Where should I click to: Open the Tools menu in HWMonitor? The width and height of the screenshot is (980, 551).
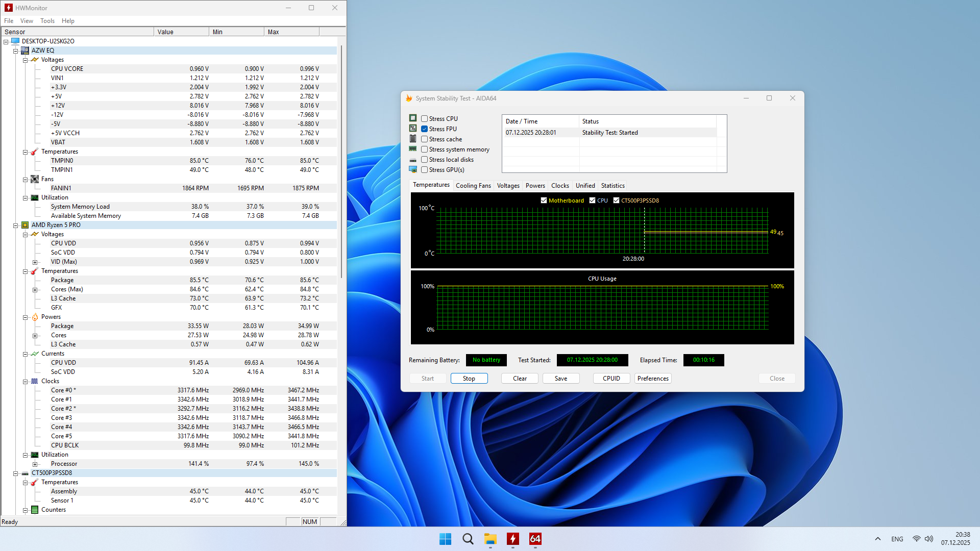(x=47, y=21)
